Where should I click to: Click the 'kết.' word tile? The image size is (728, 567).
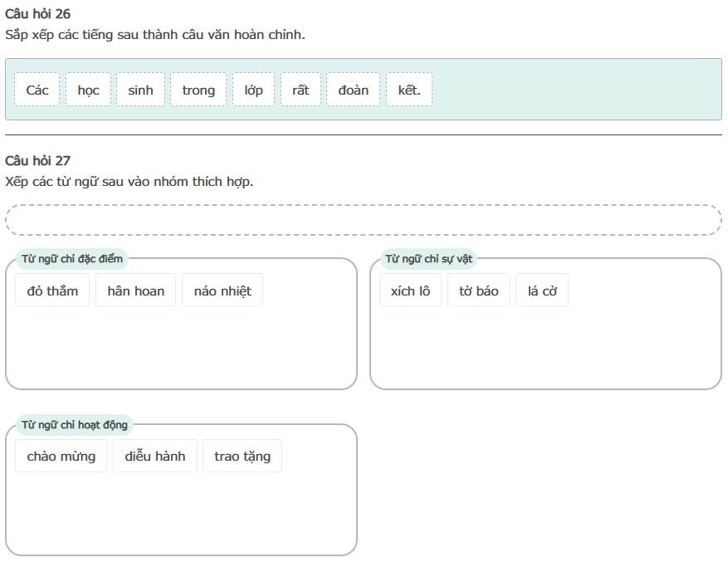tap(409, 90)
